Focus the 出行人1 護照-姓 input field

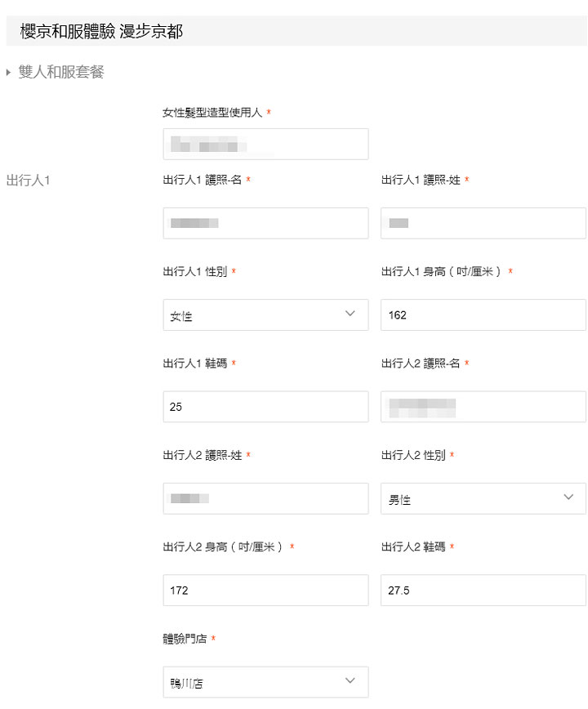(x=483, y=223)
